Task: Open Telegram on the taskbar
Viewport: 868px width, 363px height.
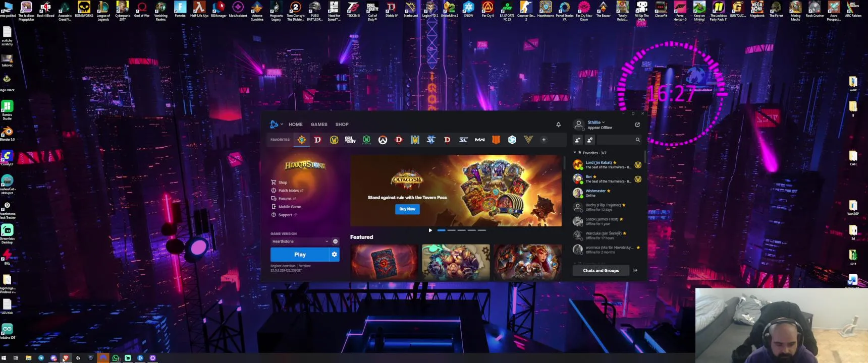Action: tap(41, 358)
